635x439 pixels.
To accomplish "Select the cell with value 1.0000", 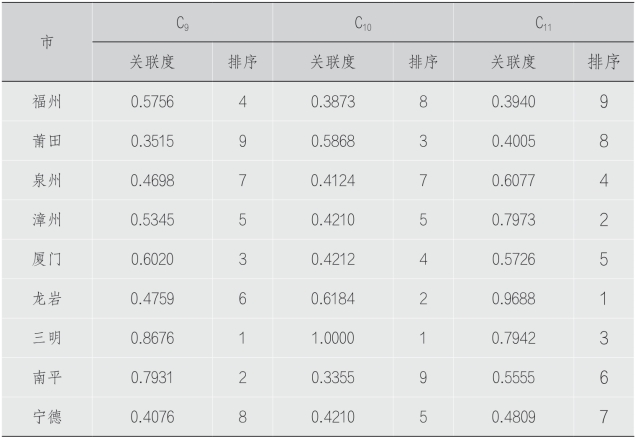I will (x=333, y=338).
